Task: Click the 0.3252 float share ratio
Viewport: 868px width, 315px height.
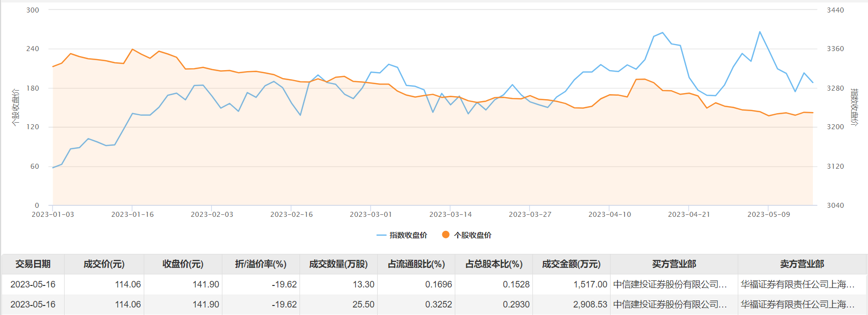Action: pyautogui.click(x=439, y=304)
